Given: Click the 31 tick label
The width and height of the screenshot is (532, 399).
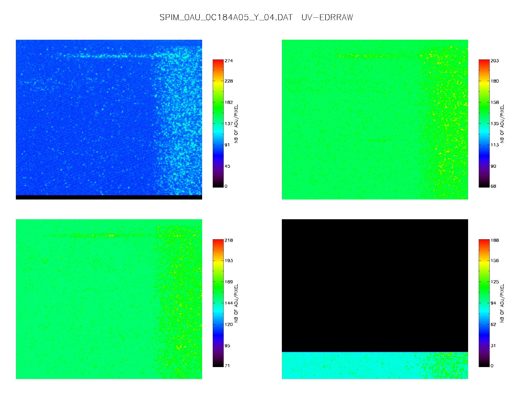Looking at the screenshot, I should pyautogui.click(x=493, y=346).
